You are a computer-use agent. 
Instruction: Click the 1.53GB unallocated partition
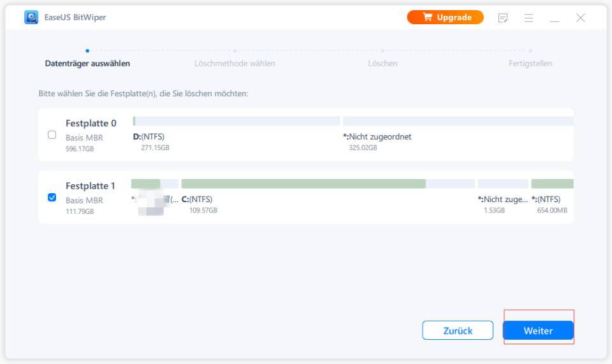pos(502,184)
